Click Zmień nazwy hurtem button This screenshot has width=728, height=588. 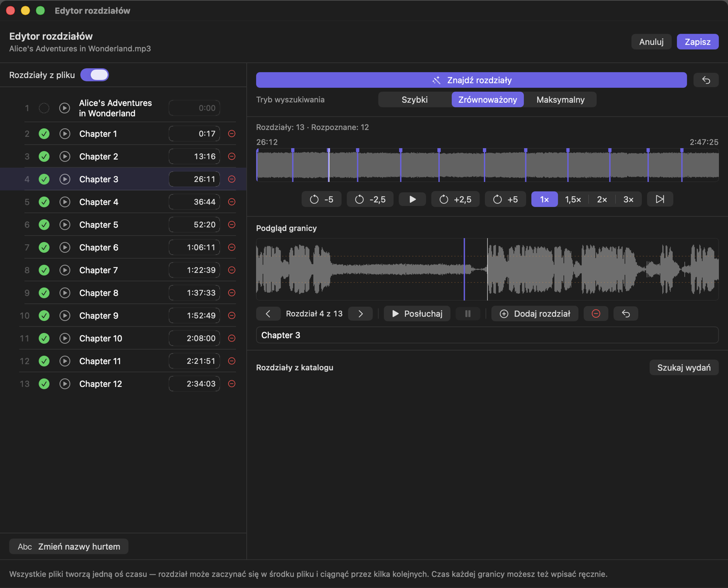pyautogui.click(x=69, y=547)
